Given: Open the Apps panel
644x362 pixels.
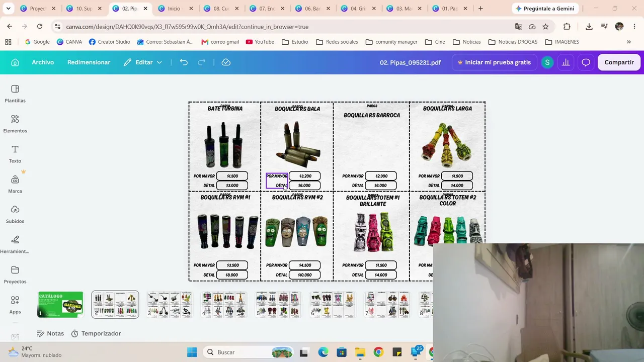Looking at the screenshot, I should click(15, 305).
